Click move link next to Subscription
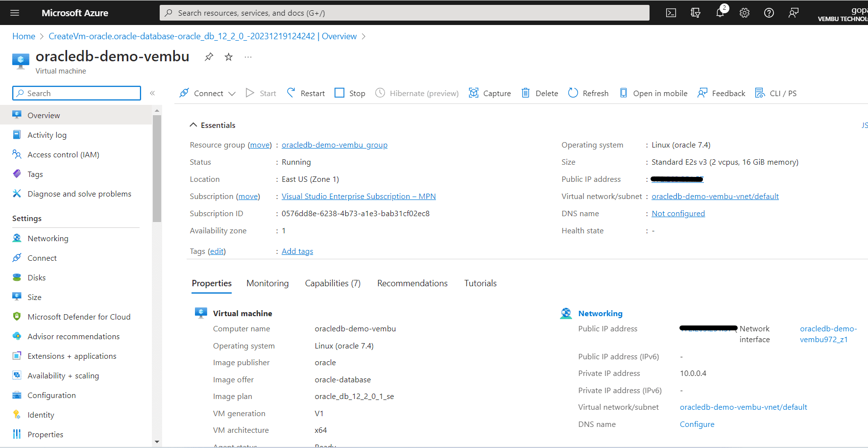 (248, 197)
